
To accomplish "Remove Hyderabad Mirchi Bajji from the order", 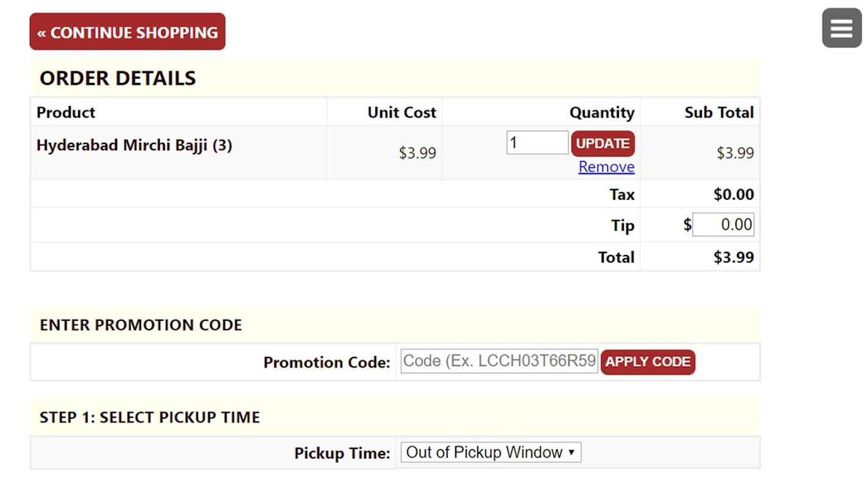I will click(x=606, y=167).
